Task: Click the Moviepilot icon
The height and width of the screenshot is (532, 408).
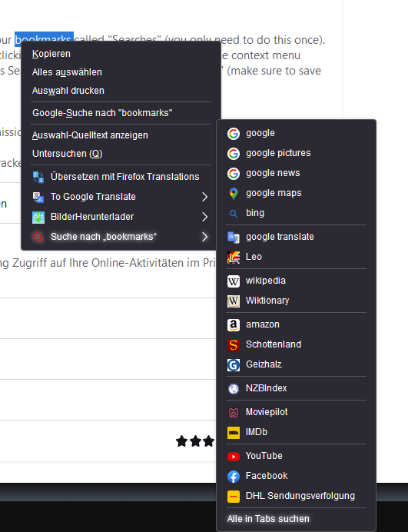Action: click(x=234, y=413)
